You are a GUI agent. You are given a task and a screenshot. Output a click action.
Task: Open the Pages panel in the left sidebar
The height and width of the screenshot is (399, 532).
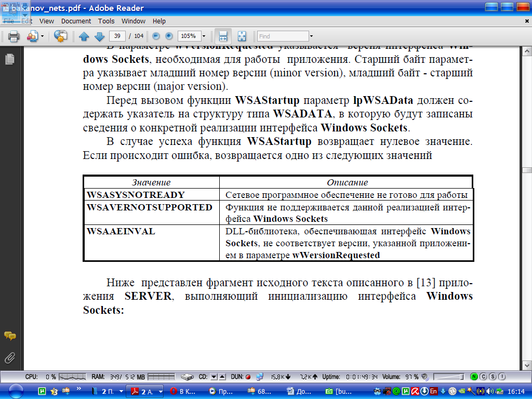tap(10, 59)
